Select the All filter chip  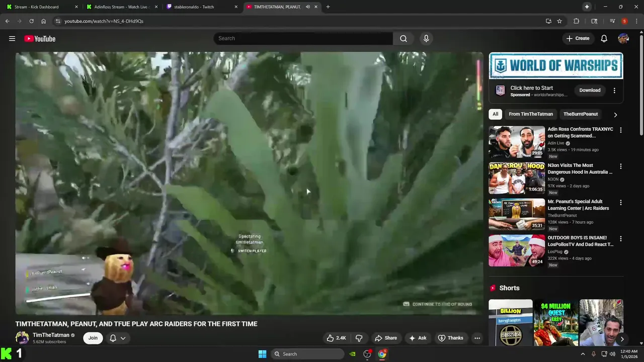coord(495,114)
